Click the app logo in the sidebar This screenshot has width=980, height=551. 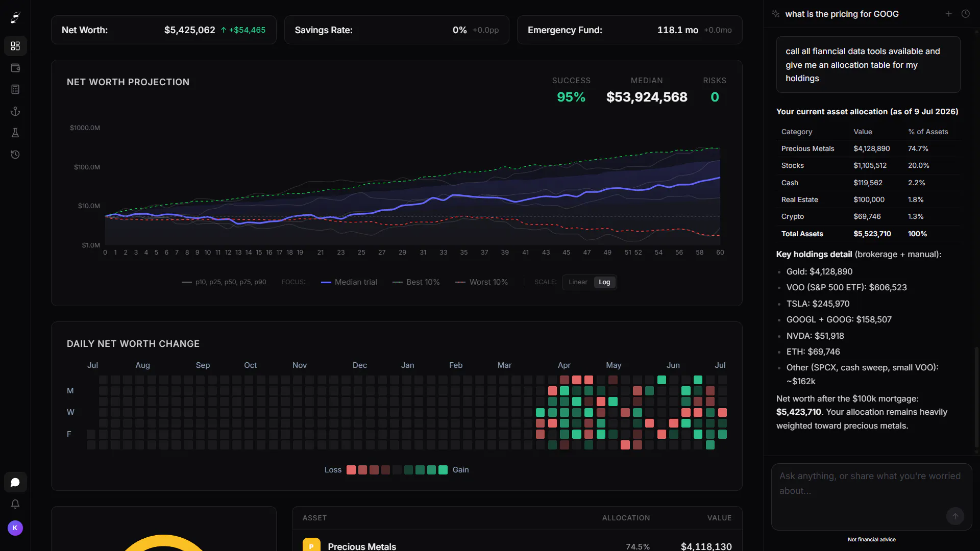click(x=15, y=18)
